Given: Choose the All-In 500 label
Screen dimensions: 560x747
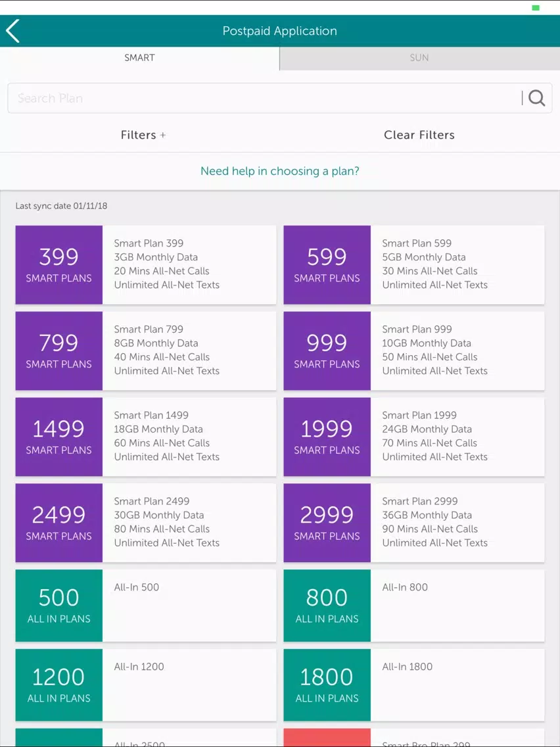Looking at the screenshot, I should point(136,587).
